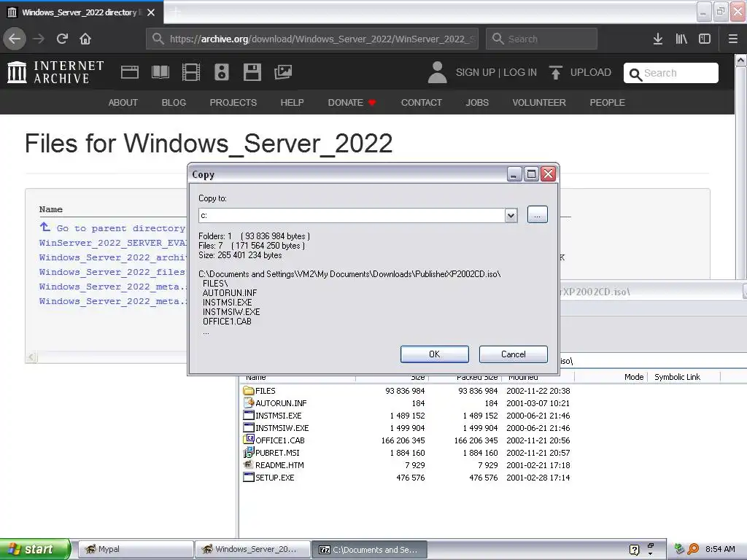This screenshot has height=560, width=747.
Task: Click the SIGN UP link
Action: [476, 72]
